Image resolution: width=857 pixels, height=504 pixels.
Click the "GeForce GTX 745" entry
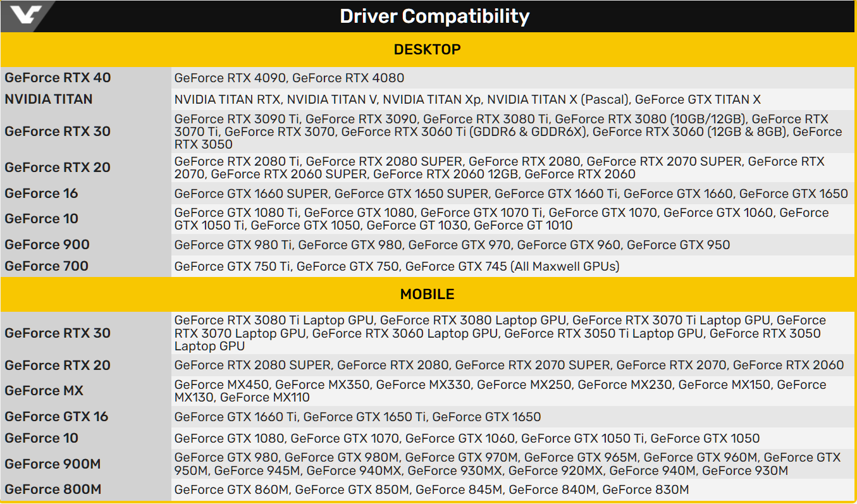point(456,266)
